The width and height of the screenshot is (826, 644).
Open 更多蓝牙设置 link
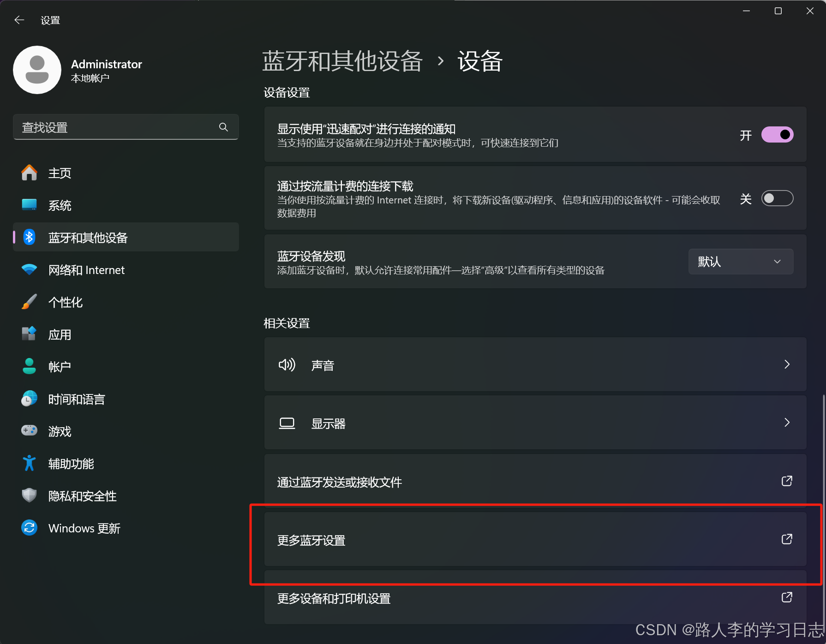[x=535, y=540]
